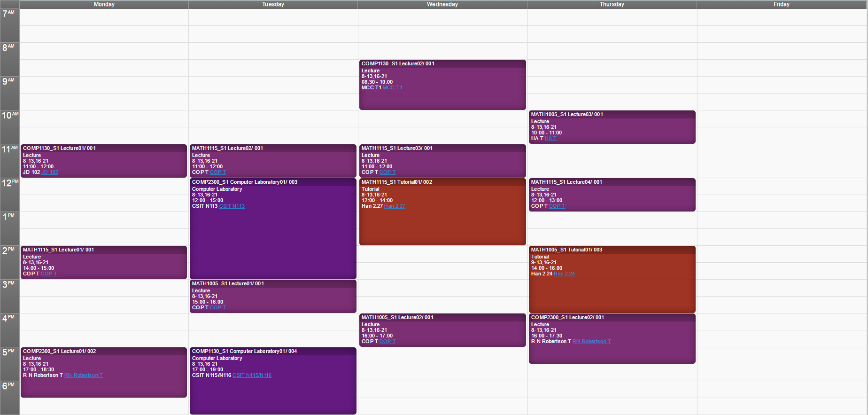868x415 pixels.
Task: Open COP T link in MATH1115 Lecture02
Action: click(x=218, y=172)
